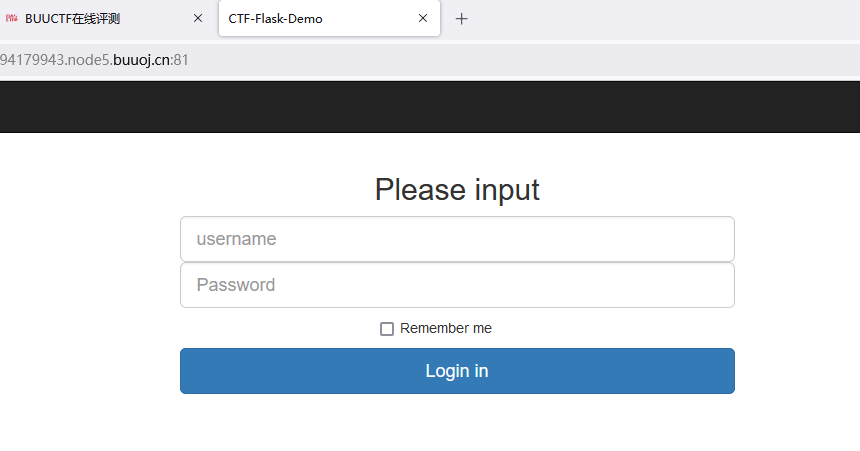Click the Remember me label text
Image resolution: width=860 pixels, height=451 pixels.
point(446,329)
